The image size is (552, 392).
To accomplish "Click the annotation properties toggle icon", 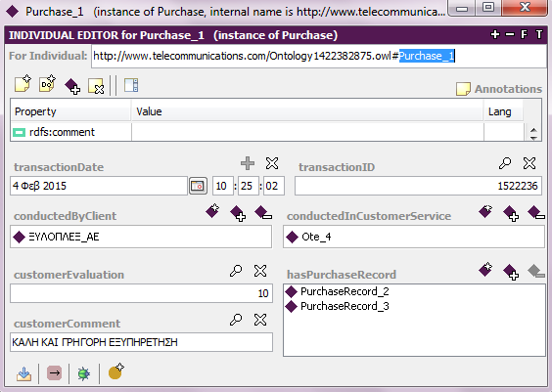I will click(131, 85).
